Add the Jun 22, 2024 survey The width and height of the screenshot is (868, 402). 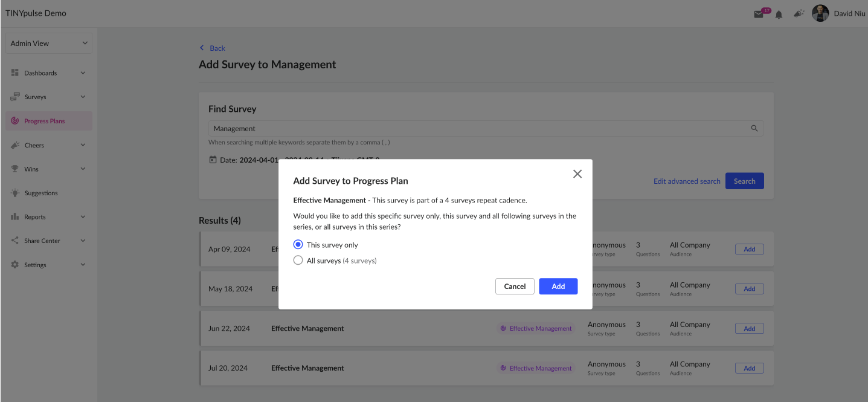point(749,328)
